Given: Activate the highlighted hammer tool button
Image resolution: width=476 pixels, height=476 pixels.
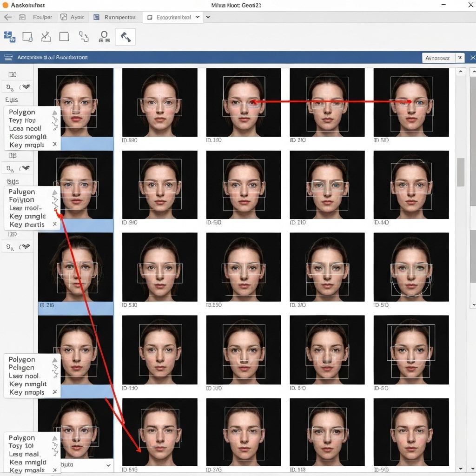Looking at the screenshot, I should tap(125, 37).
